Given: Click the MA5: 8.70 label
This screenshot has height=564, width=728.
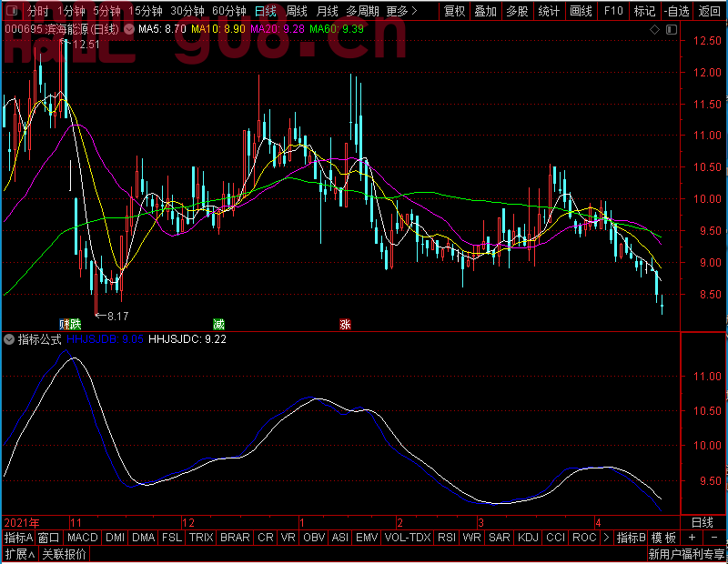Looking at the screenshot, I should (162, 29).
